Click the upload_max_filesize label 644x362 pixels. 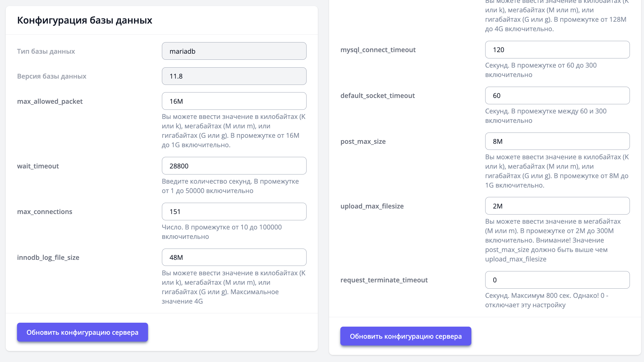[x=372, y=206]
